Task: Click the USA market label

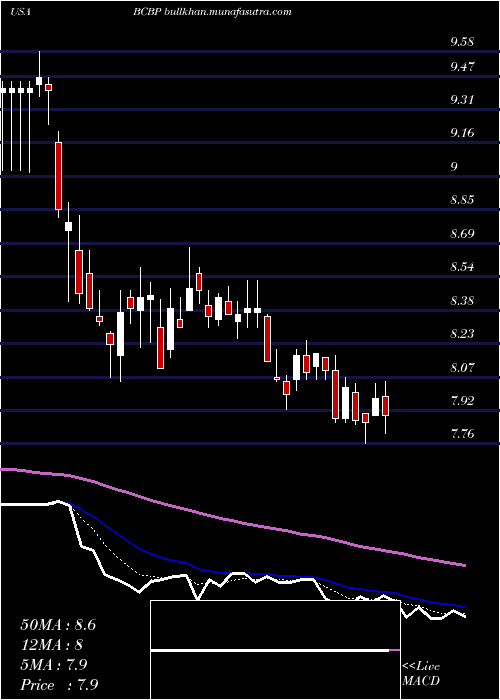Action: tap(20, 12)
